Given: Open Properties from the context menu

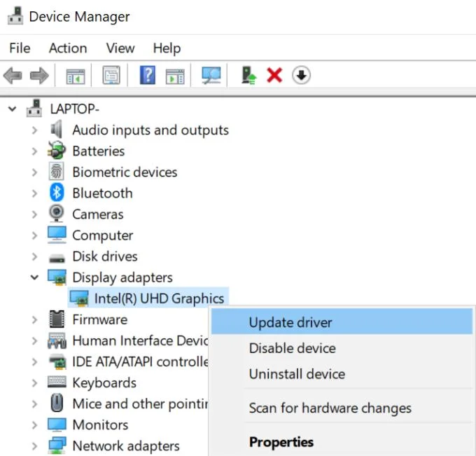Looking at the screenshot, I should pos(342,442).
